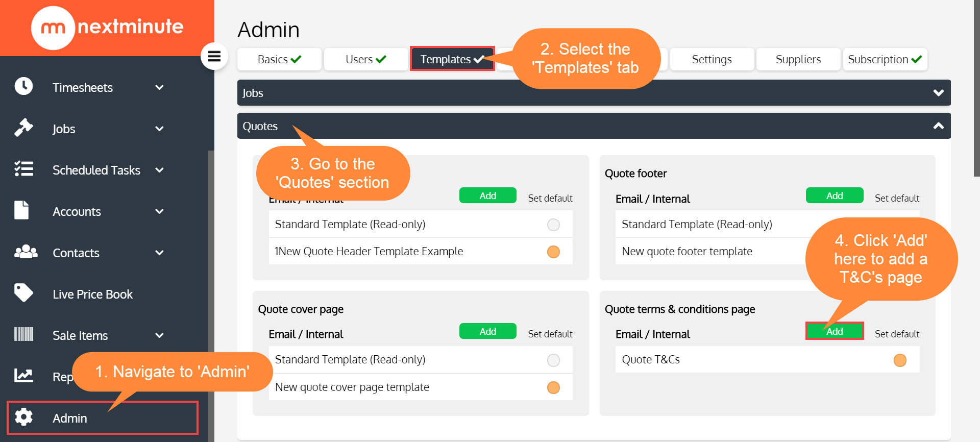Collapse the Quotes accordion chevron
Image resolution: width=980 pixels, height=442 pixels.
click(938, 126)
